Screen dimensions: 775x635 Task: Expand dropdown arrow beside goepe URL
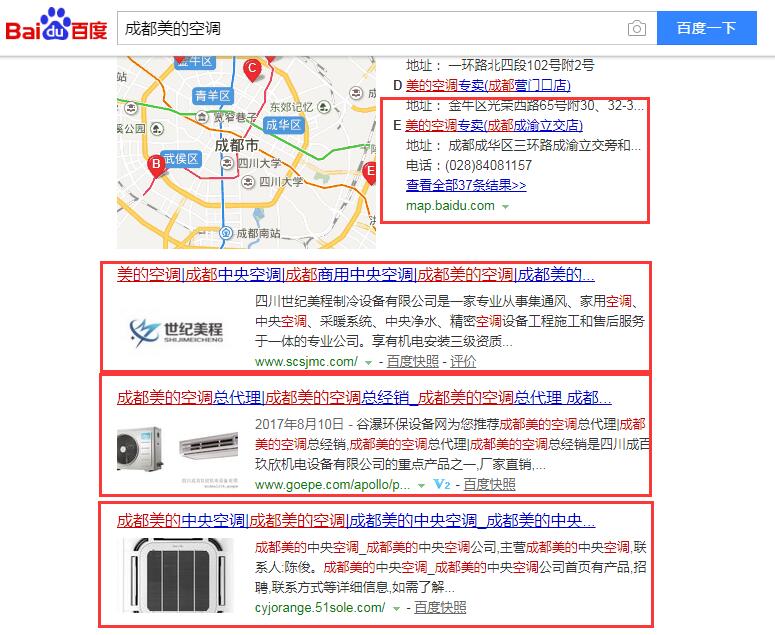421,486
